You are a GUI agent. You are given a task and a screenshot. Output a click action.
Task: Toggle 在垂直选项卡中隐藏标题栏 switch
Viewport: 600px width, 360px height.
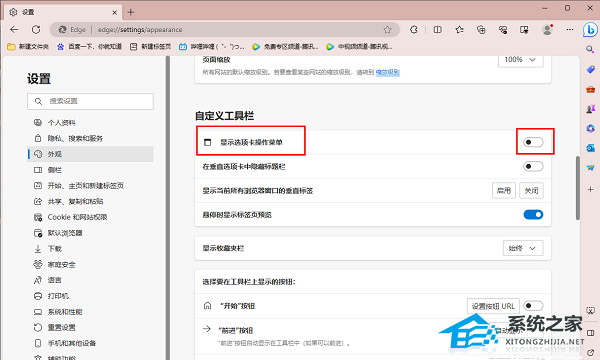point(533,166)
